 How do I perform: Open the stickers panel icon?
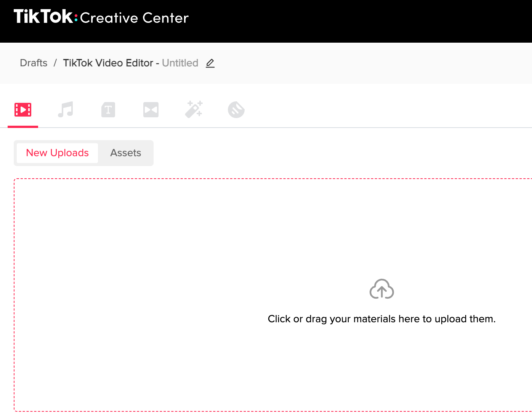point(236,110)
